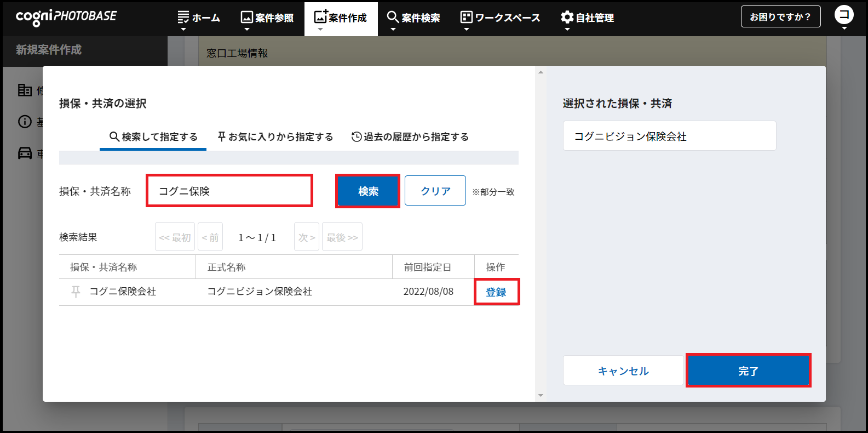Click the 操作 column header
868x433 pixels.
click(496, 267)
